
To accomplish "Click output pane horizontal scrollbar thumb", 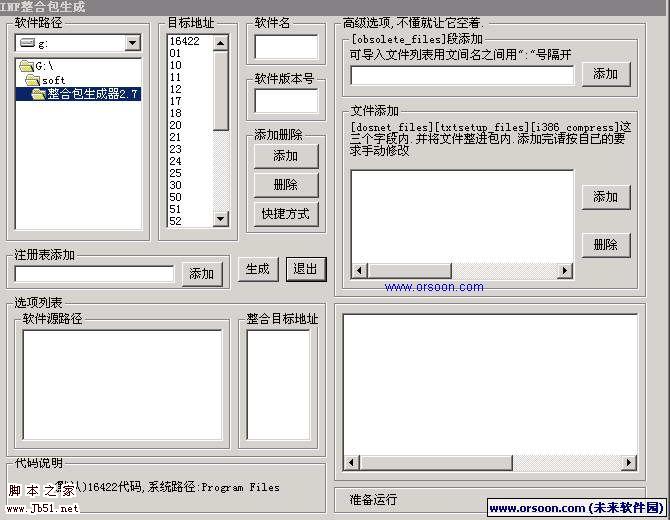I will click(436, 463).
